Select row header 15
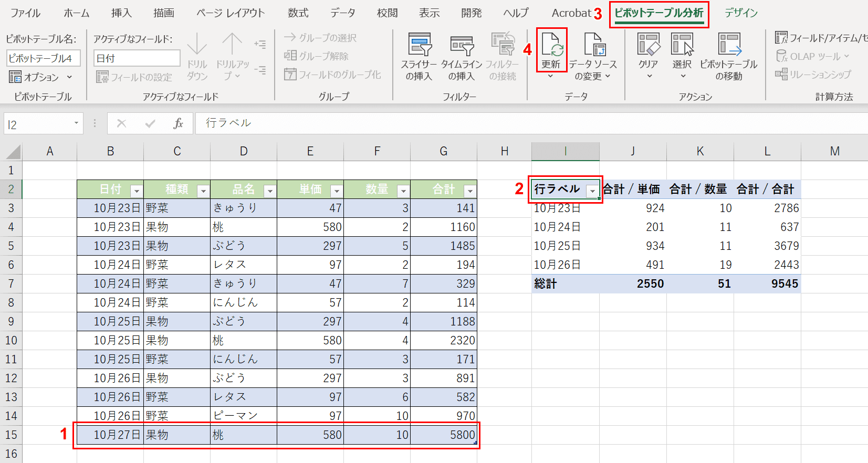The width and height of the screenshot is (868, 463). click(11, 435)
